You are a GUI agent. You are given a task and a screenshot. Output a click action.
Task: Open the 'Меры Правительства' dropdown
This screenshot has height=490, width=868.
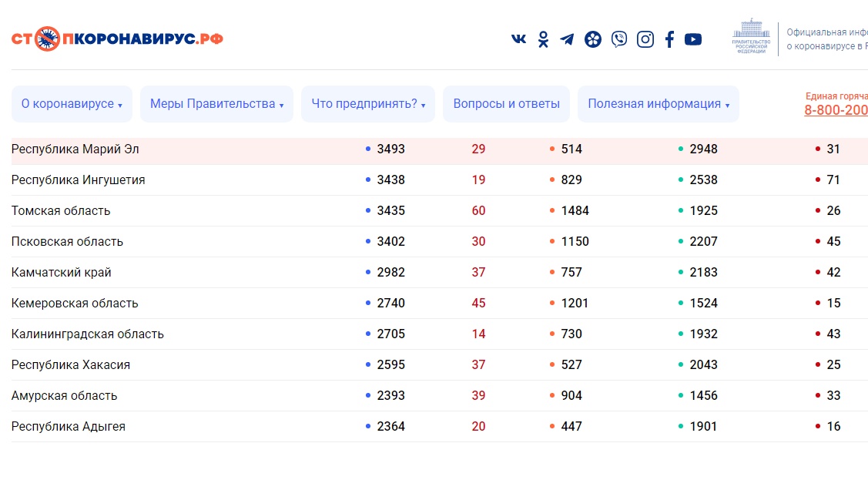[216, 104]
